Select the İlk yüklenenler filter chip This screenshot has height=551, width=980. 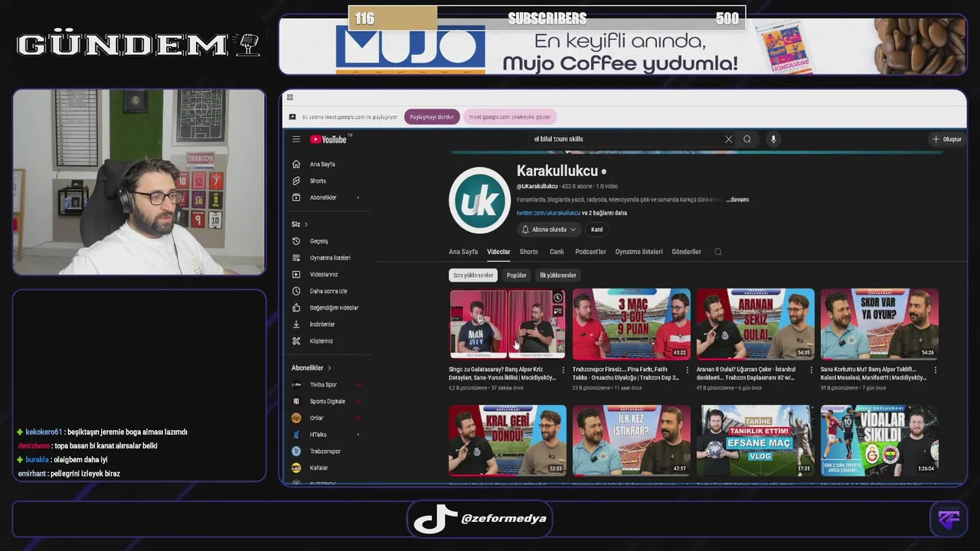(558, 275)
